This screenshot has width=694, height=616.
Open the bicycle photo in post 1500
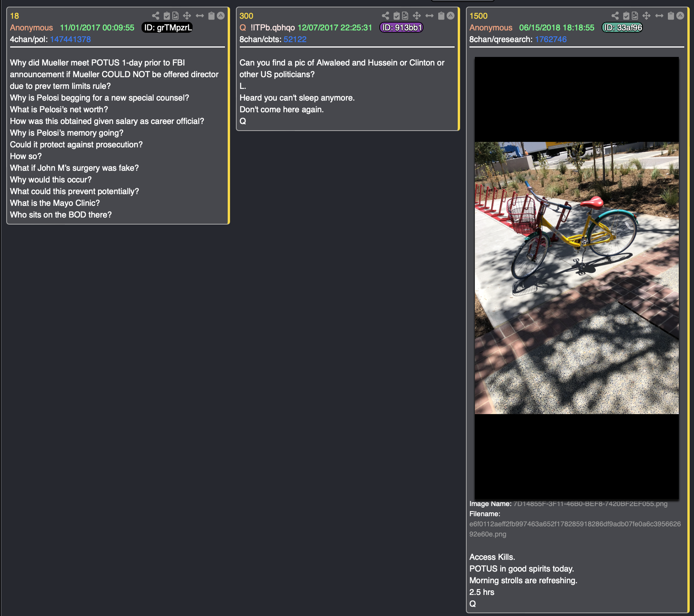577,278
